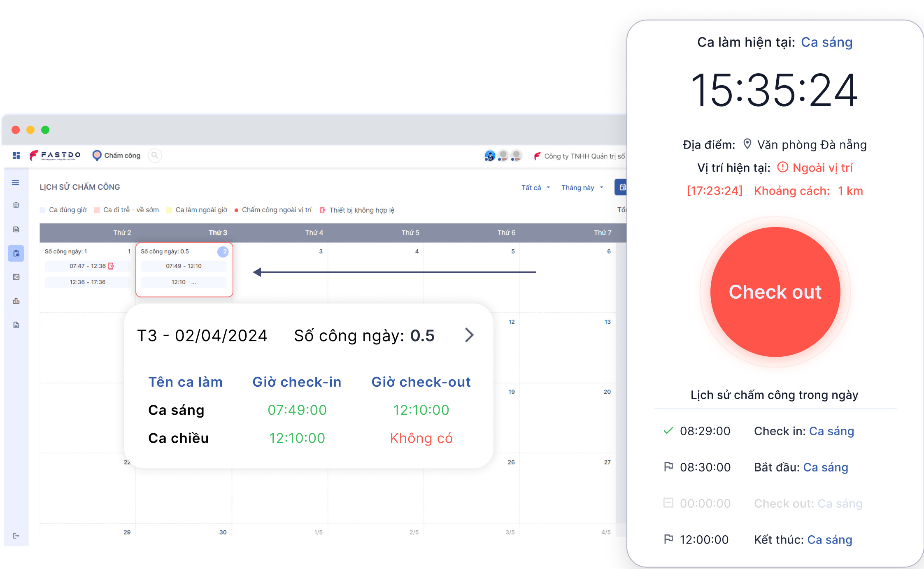Collapse the sidebar with the hamburger icon
The image size is (924, 569).
(16, 182)
